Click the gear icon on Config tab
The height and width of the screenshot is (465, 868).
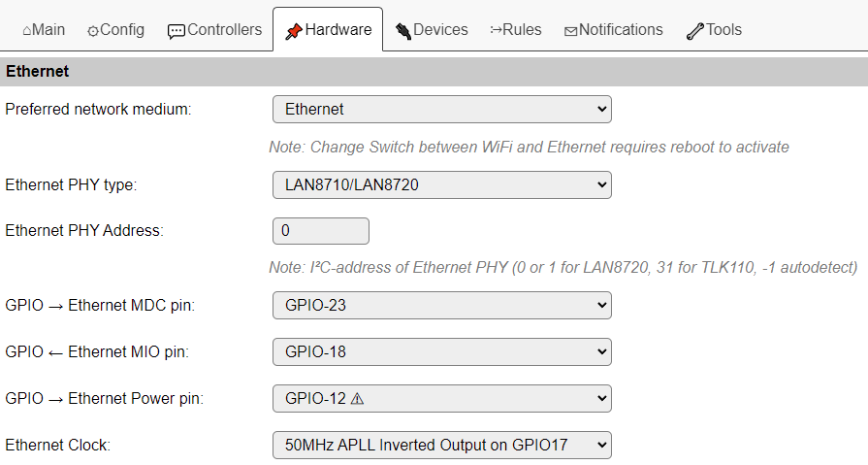93,30
